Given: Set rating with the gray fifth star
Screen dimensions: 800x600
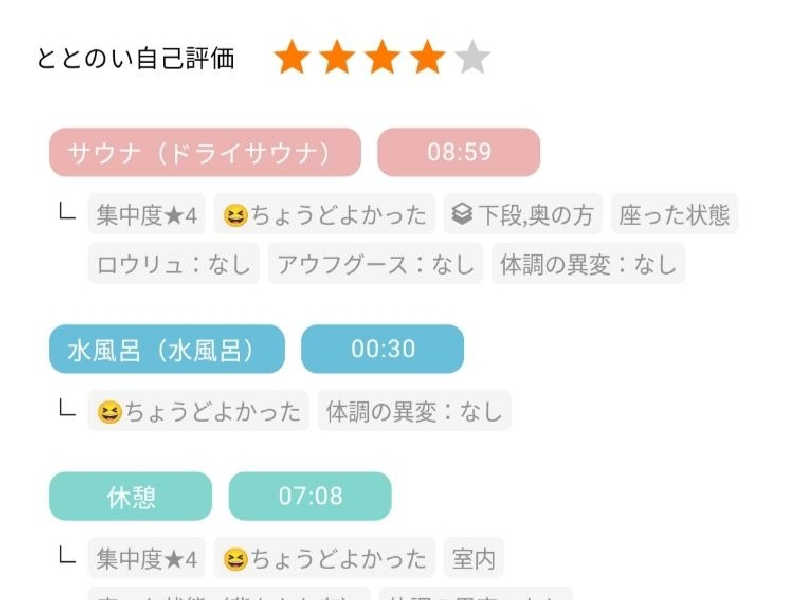Looking at the screenshot, I should tap(472, 57).
